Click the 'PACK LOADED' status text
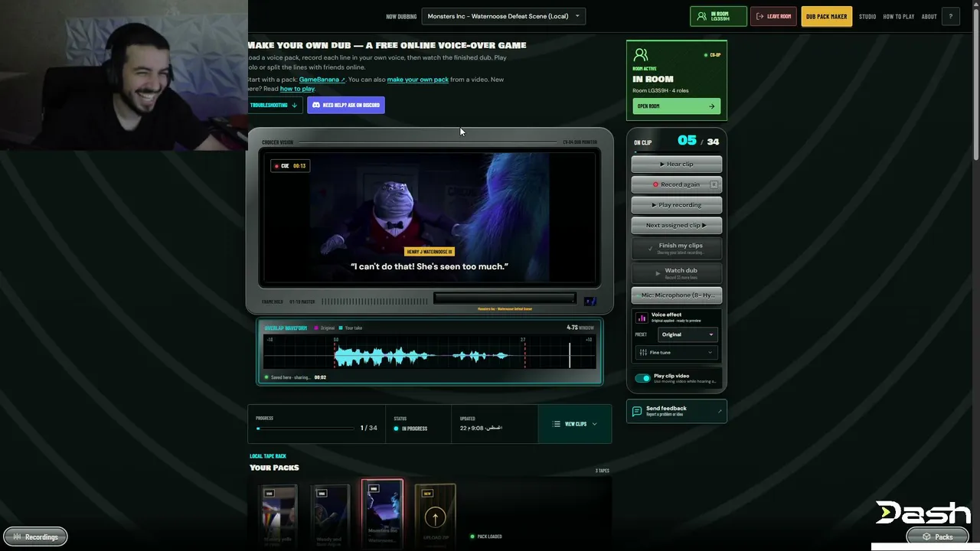Image resolution: width=980 pixels, height=551 pixels. click(489, 536)
